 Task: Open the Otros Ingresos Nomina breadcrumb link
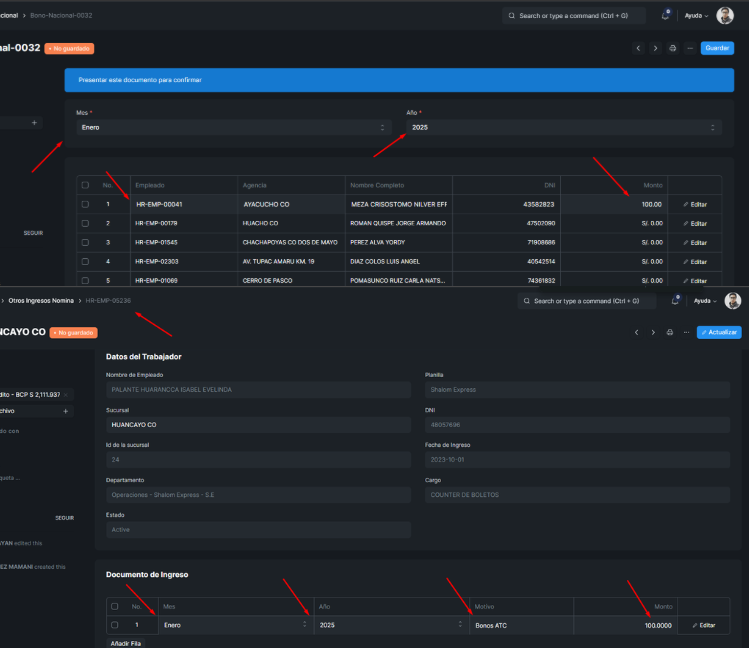tap(41, 301)
